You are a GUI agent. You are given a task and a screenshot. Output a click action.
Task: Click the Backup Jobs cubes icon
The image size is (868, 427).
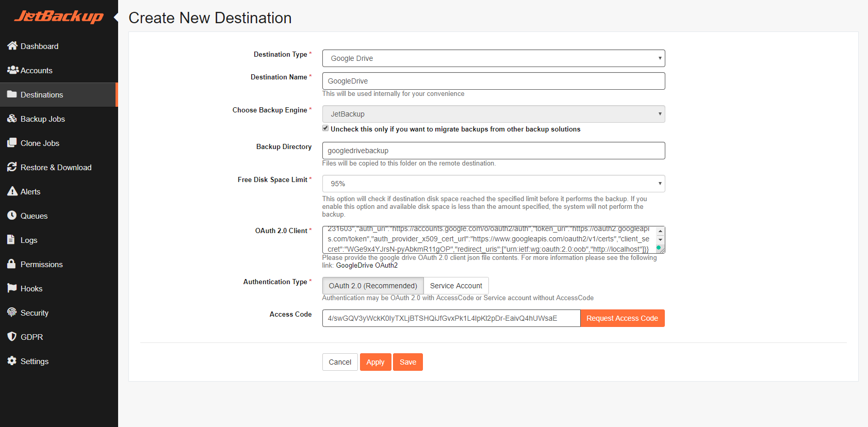(12, 119)
